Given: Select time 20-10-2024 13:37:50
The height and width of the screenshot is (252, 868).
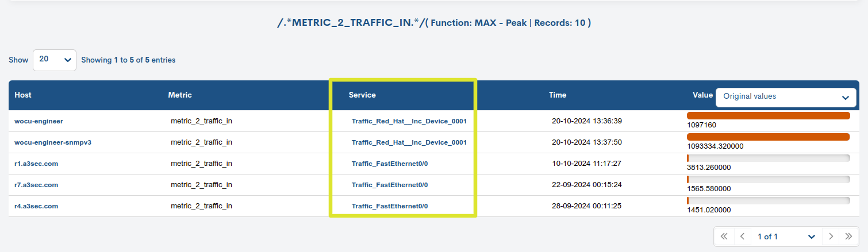Looking at the screenshot, I should [587, 142].
